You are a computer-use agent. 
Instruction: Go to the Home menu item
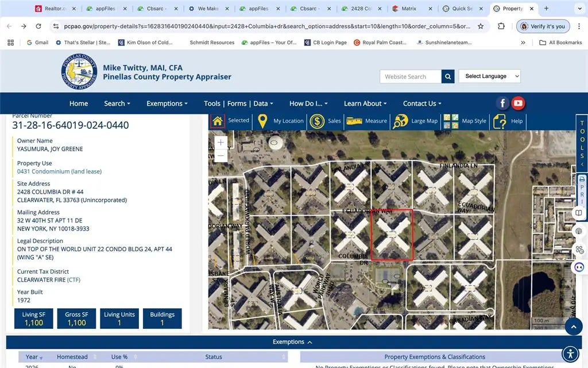79,103
